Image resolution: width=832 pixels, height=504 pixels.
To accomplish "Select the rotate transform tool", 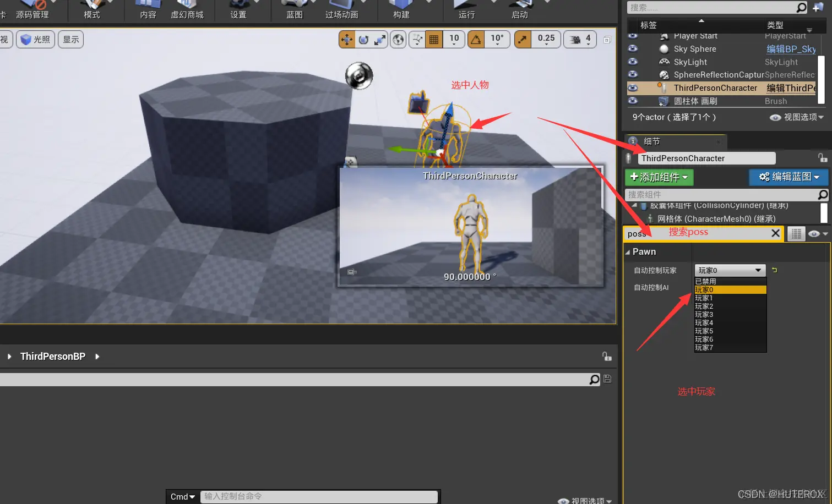I will 363,40.
